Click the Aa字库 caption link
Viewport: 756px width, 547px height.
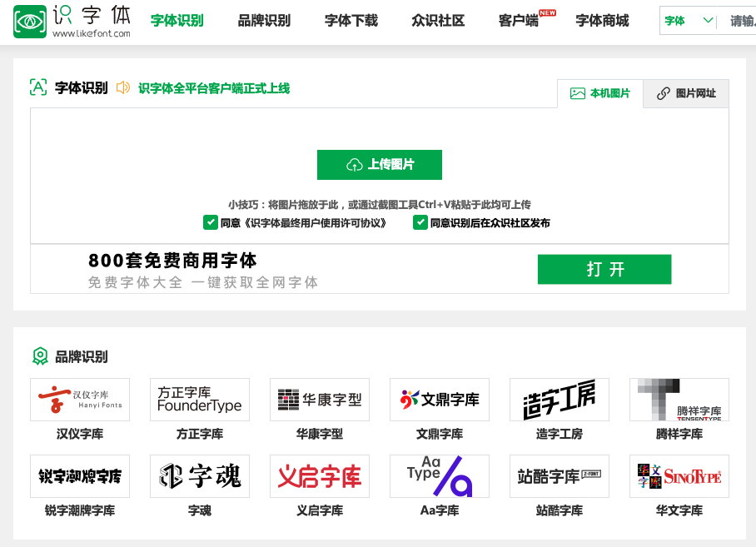tap(440, 510)
